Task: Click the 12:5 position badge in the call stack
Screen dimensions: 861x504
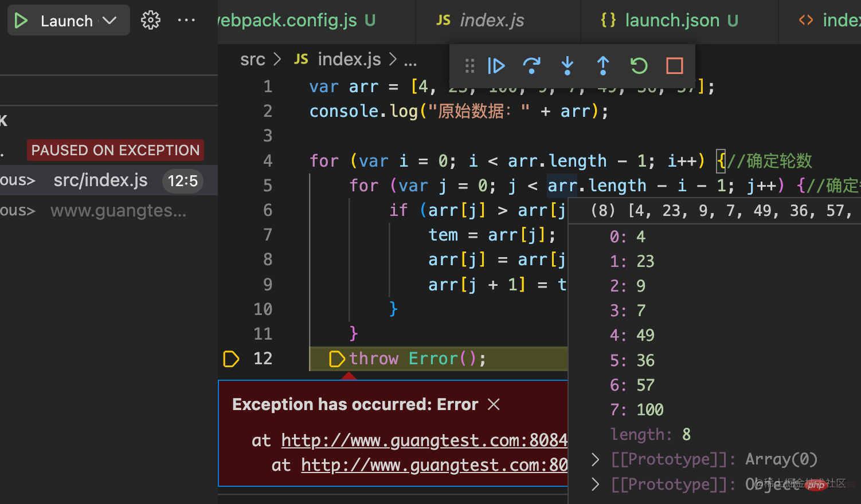Action: coord(183,181)
